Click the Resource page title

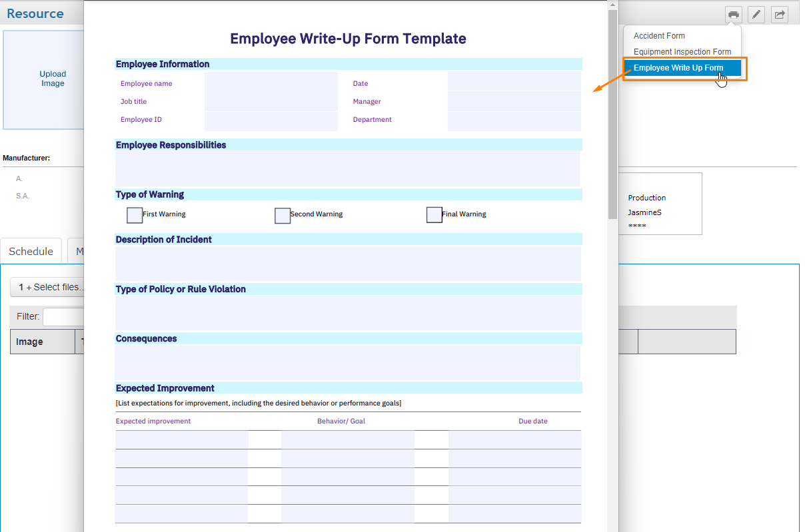point(35,13)
